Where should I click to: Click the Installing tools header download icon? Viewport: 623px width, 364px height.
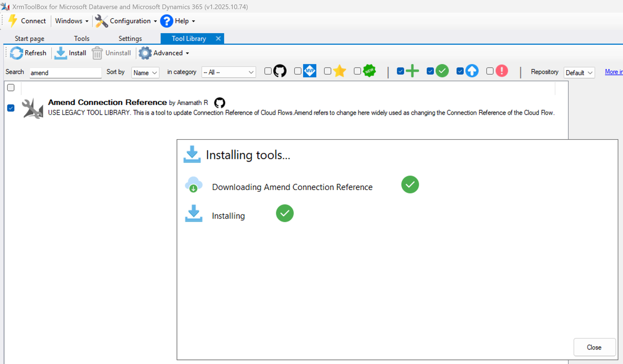192,154
